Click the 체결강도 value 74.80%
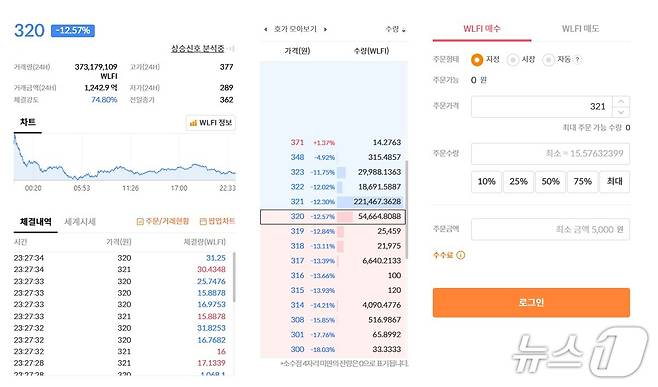Screen dimensions: 658x387 [104, 100]
